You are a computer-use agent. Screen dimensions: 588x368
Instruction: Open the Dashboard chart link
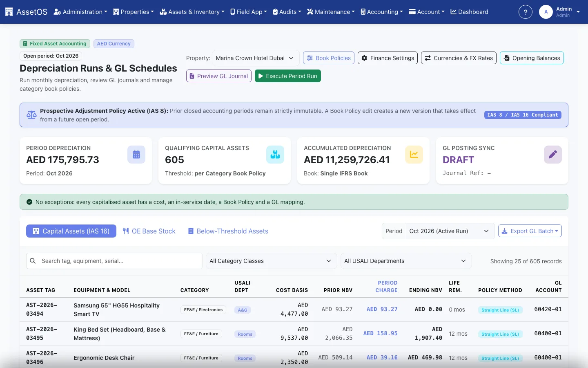click(x=469, y=12)
